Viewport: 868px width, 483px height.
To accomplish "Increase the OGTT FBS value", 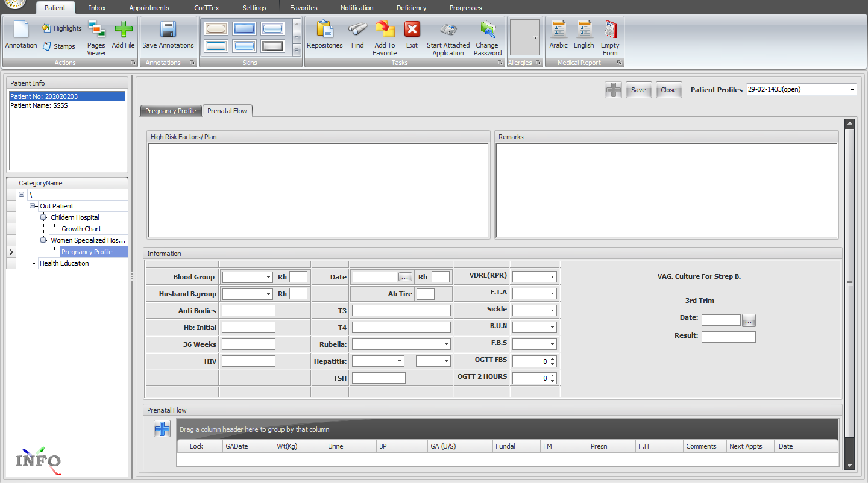I will pyautogui.click(x=553, y=359).
